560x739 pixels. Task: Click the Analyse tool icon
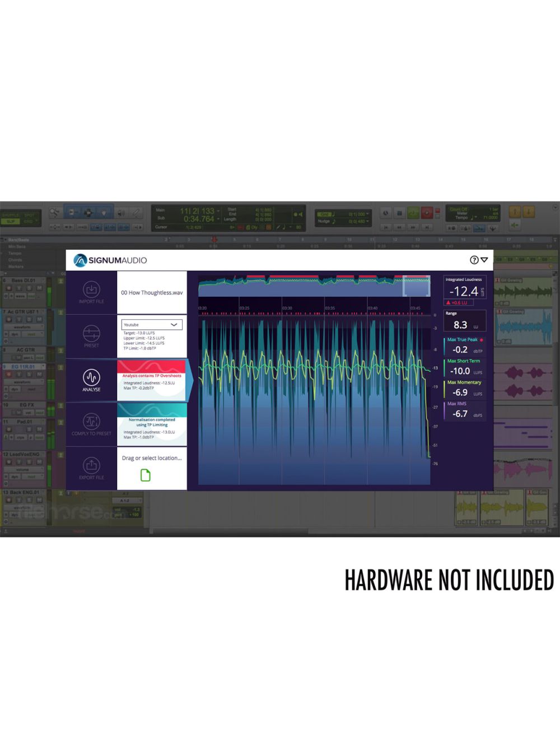point(91,376)
